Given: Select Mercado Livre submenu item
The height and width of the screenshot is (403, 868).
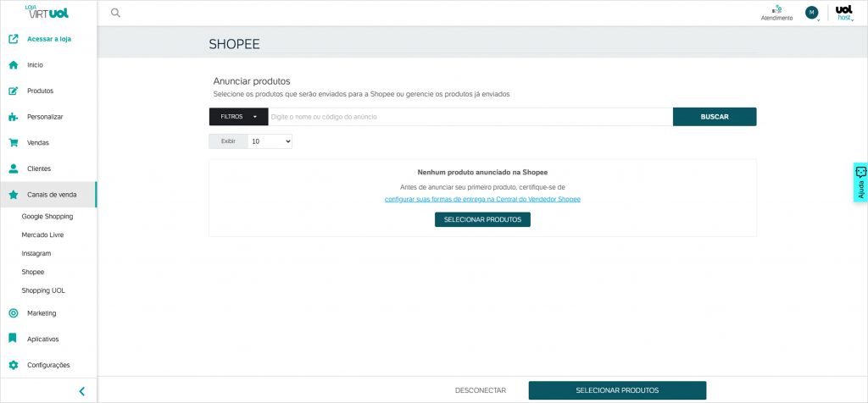Looking at the screenshot, I should pyautogui.click(x=42, y=235).
